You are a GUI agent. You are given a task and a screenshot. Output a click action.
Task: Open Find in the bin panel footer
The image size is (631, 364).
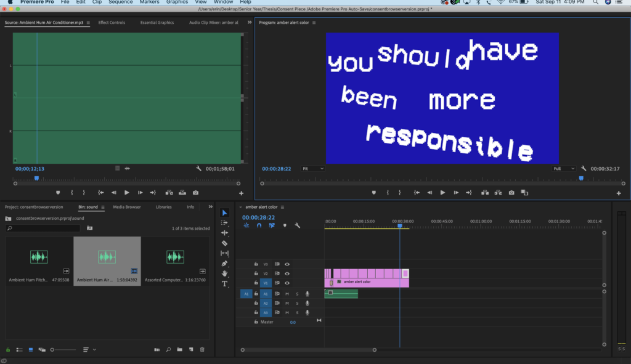[x=168, y=349]
